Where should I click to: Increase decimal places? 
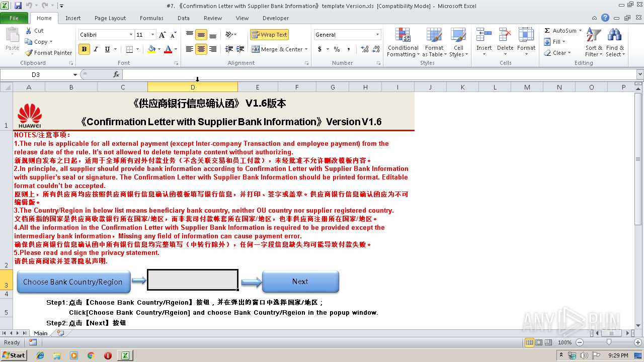pos(365,49)
